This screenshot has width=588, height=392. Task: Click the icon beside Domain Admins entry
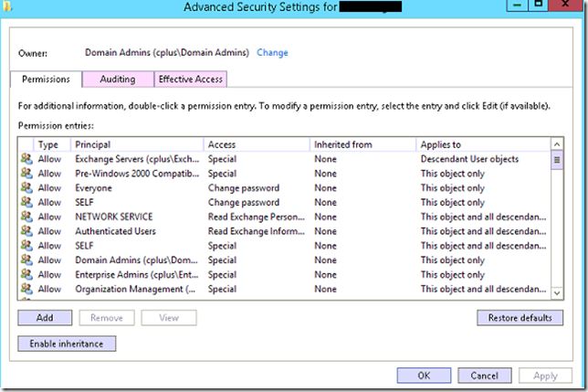26,260
